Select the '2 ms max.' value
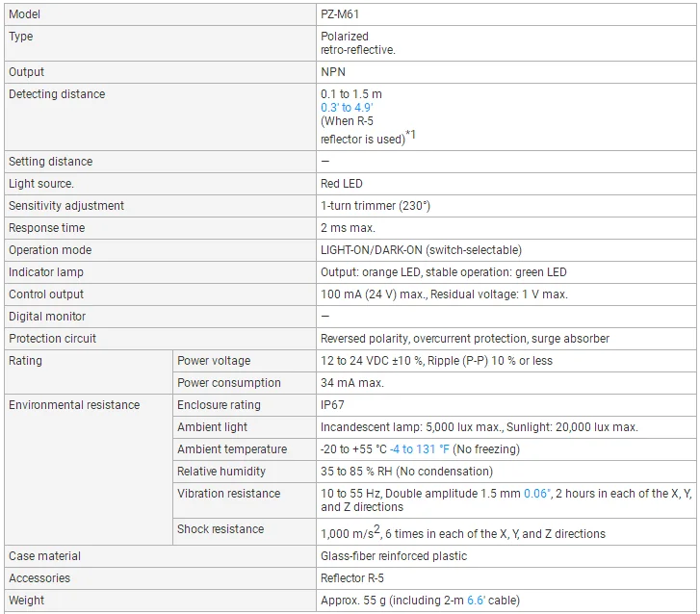Screen dimensions: 700x614 coord(348,228)
